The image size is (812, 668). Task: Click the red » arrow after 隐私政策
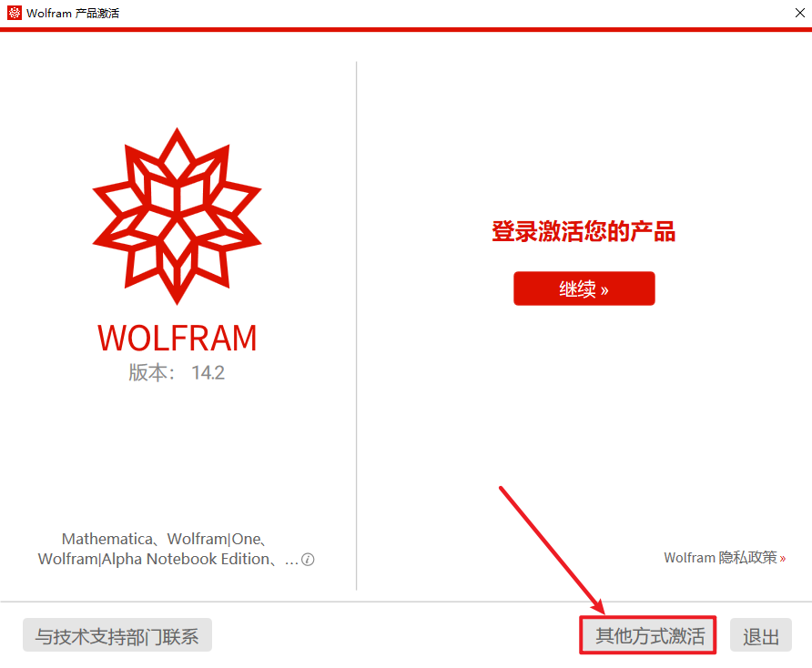[783, 559]
